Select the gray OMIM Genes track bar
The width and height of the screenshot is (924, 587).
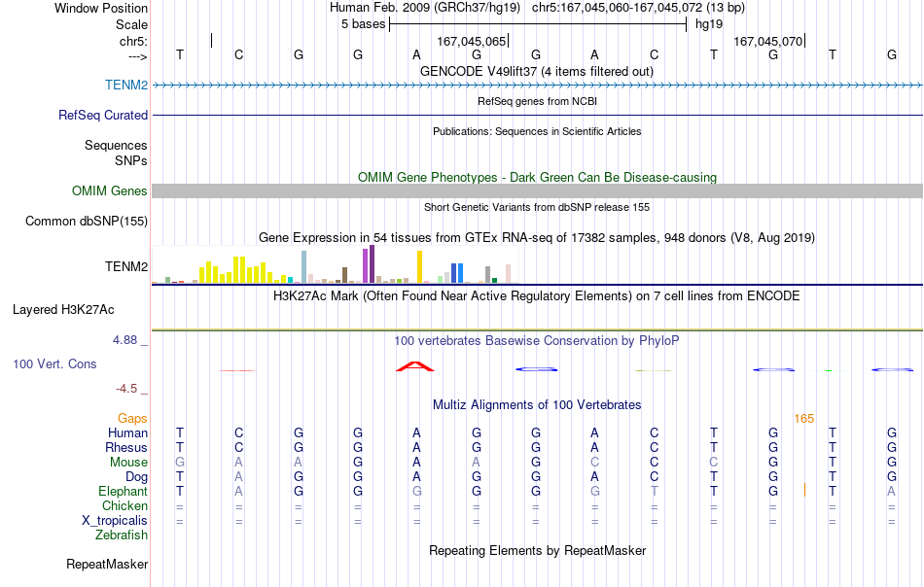537,190
